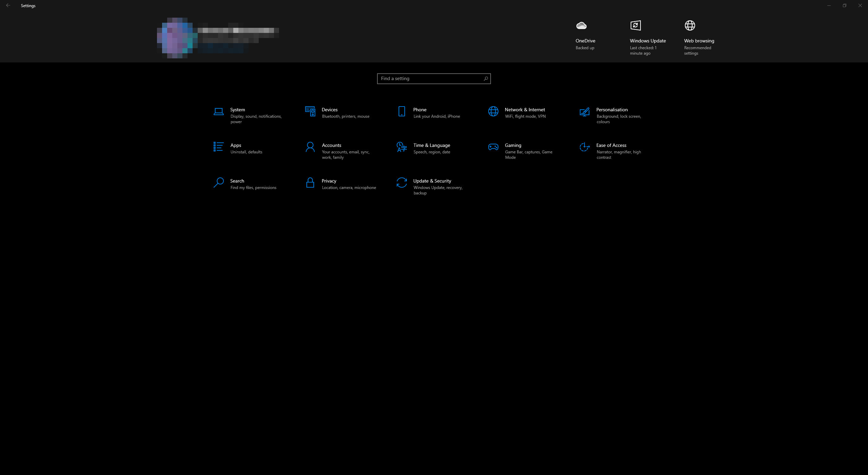The image size is (868, 475).
Task: Click the Devices keyboard and speaker icon
Action: [x=310, y=111]
